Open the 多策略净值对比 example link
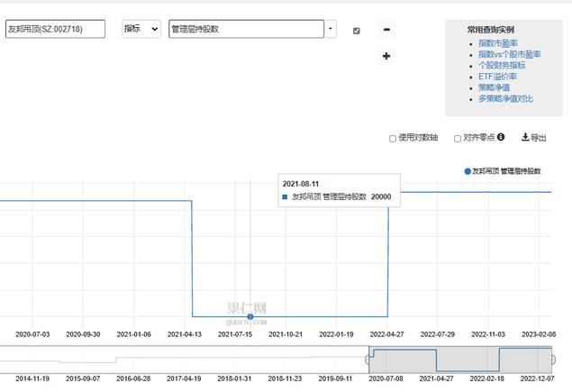 coord(505,98)
